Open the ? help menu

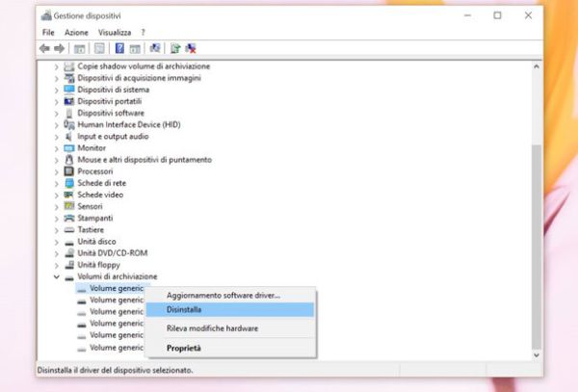[x=143, y=33]
